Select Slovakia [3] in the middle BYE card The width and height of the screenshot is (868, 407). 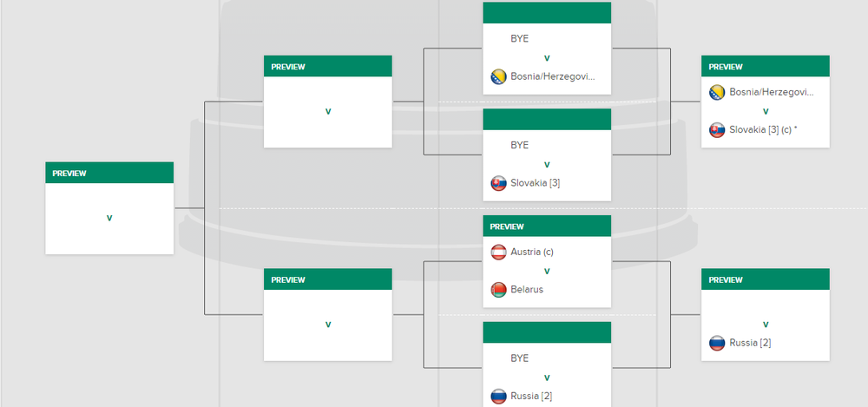point(536,183)
